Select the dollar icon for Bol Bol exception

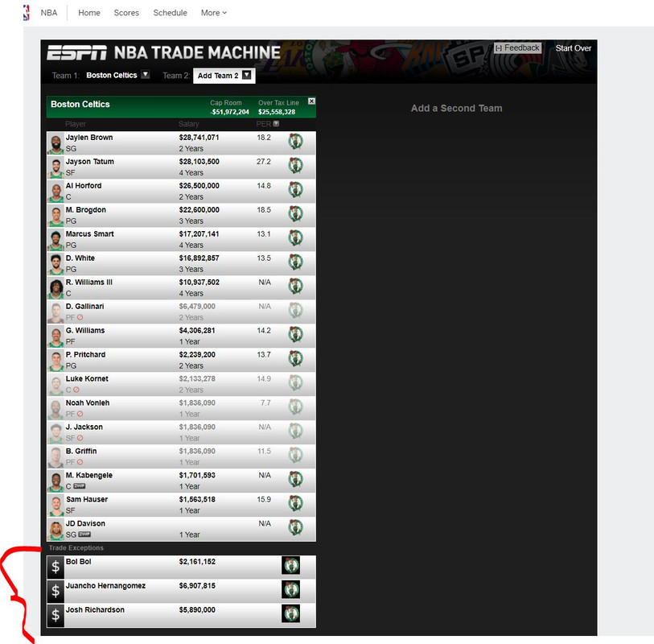(56, 567)
